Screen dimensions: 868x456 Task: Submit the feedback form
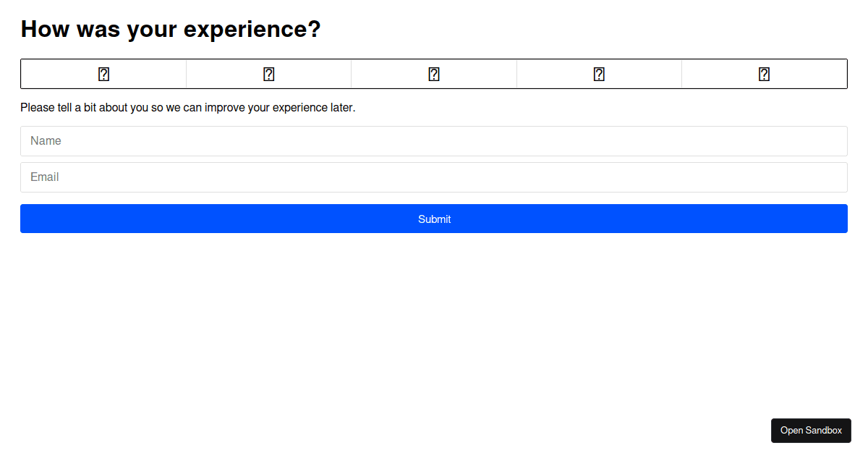click(x=434, y=219)
